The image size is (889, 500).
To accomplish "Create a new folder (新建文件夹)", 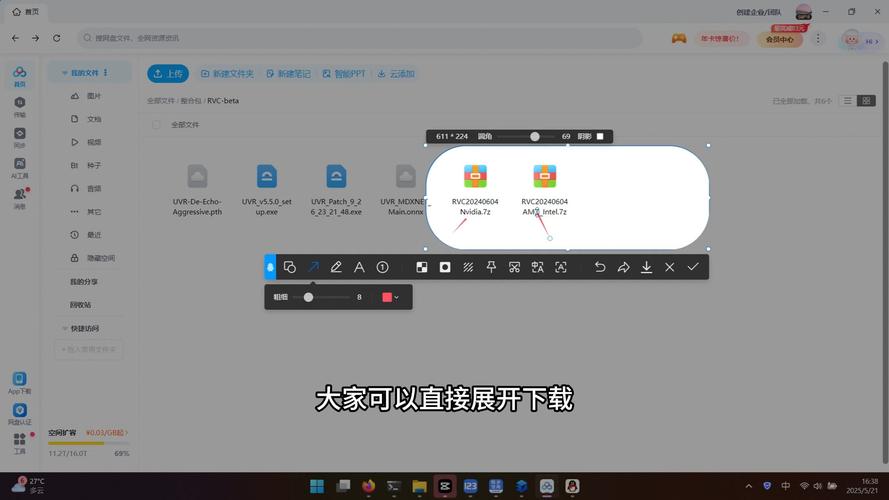I will [x=227, y=74].
